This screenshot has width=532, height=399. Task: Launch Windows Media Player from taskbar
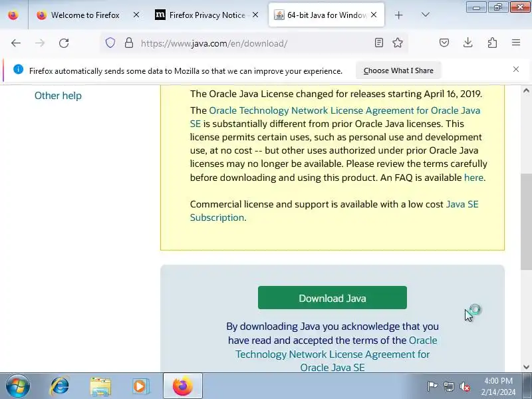(140, 386)
